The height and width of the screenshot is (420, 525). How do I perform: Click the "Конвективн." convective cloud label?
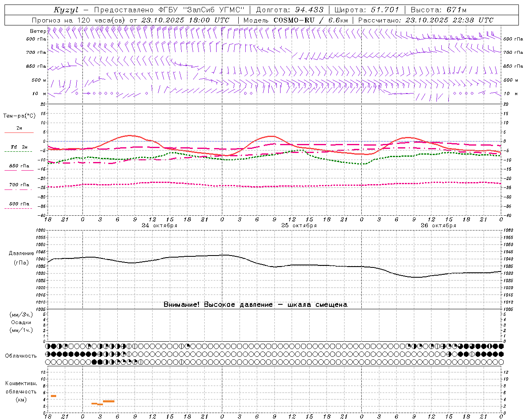point(21,383)
